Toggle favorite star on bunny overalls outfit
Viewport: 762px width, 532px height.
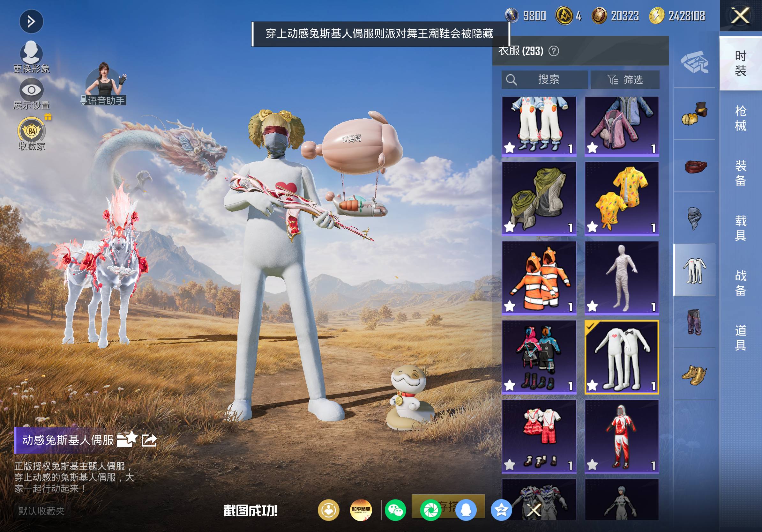tap(510, 148)
